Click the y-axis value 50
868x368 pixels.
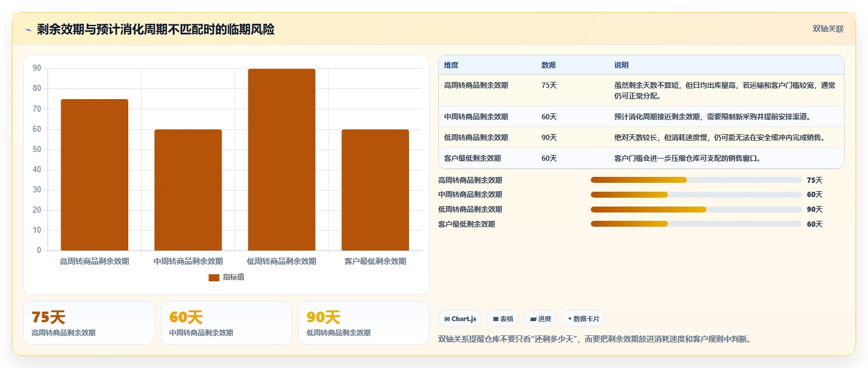coord(37,150)
